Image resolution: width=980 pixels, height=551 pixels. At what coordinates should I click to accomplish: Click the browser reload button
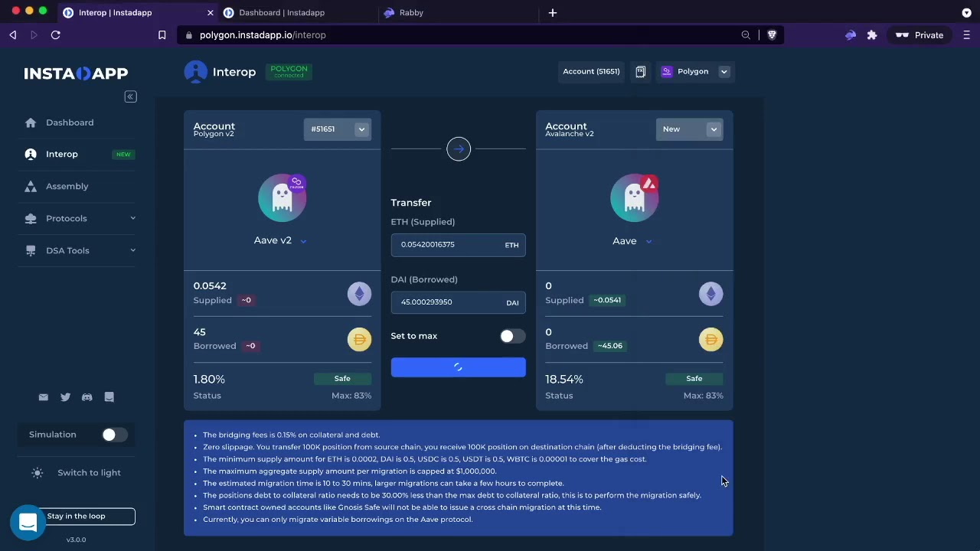click(56, 35)
